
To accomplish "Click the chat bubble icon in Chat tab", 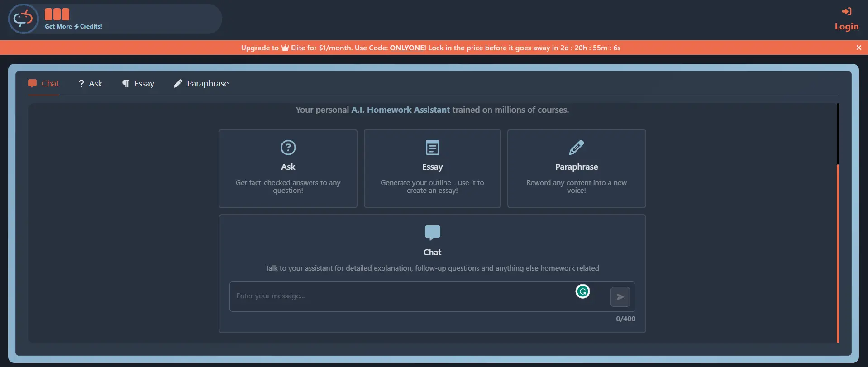I will point(32,83).
